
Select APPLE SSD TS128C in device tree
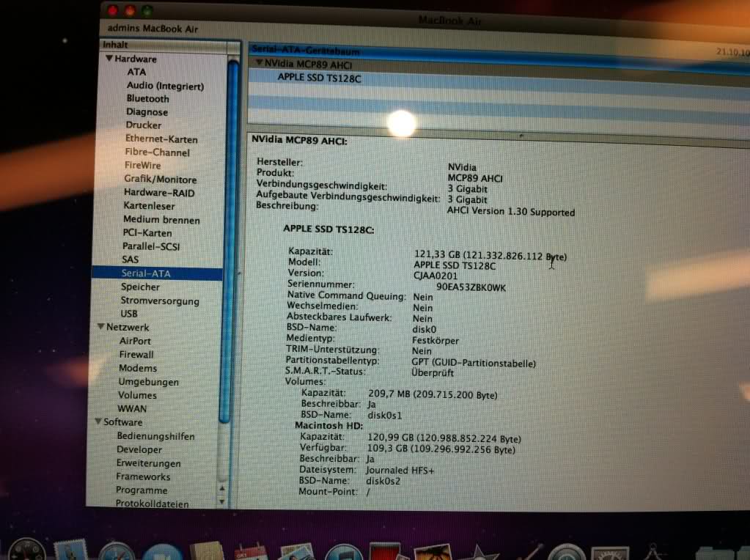(319, 78)
